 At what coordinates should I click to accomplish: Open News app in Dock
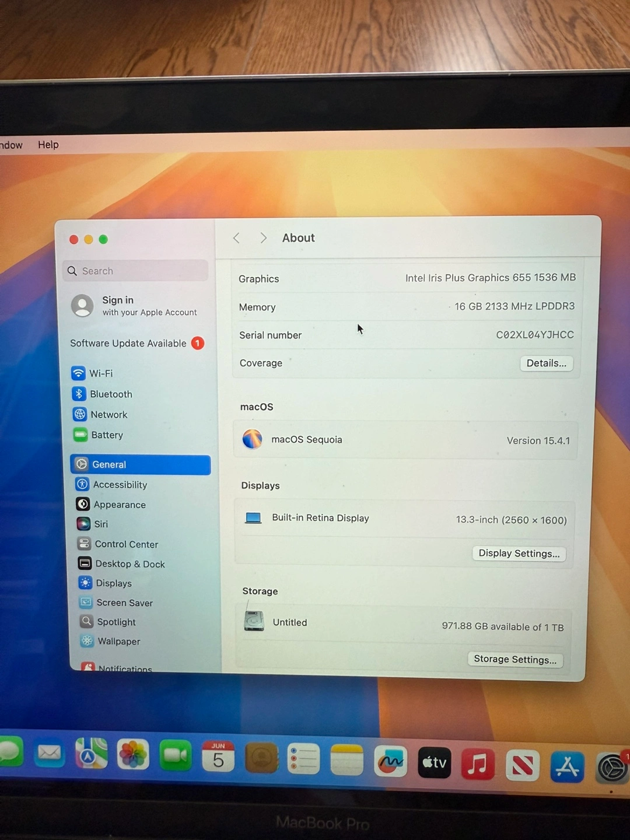(x=522, y=765)
